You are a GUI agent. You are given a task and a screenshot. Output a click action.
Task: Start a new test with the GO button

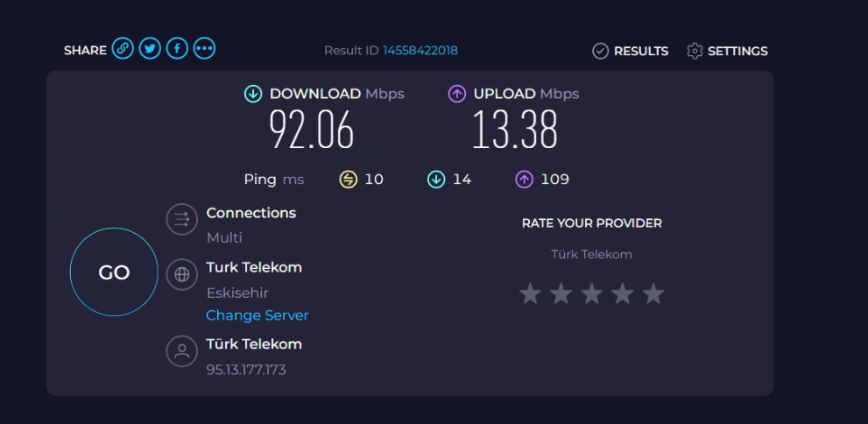114,272
